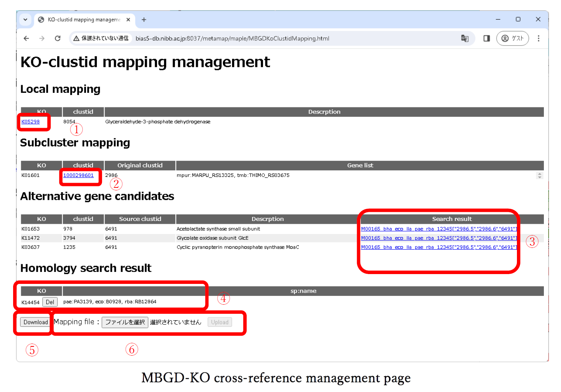Open the search result link for K03637
Image resolution: width=561 pixels, height=392 pixels.
coord(439,247)
